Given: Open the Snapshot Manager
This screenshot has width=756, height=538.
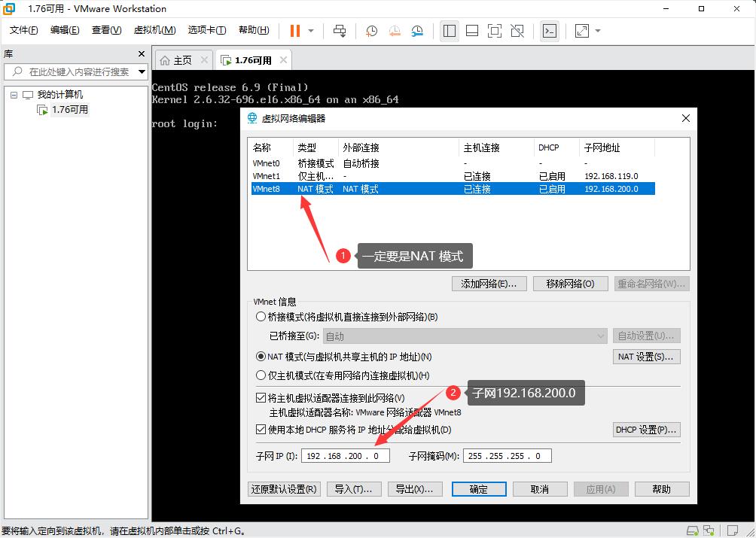Looking at the screenshot, I should tap(419, 31).
